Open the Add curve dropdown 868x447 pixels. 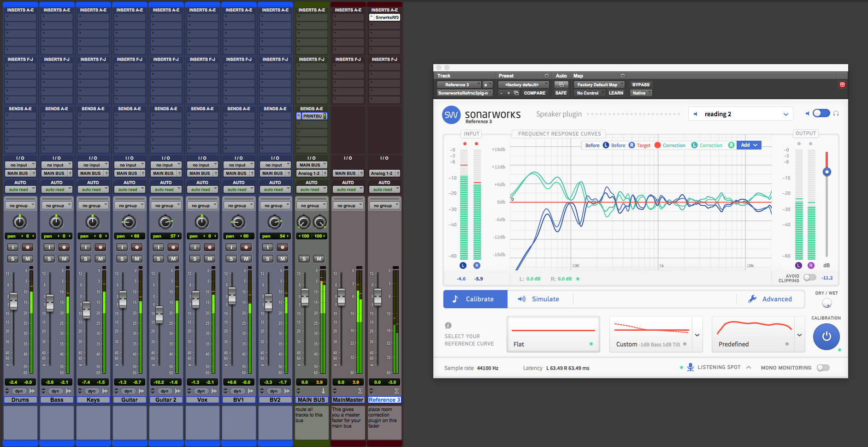749,145
